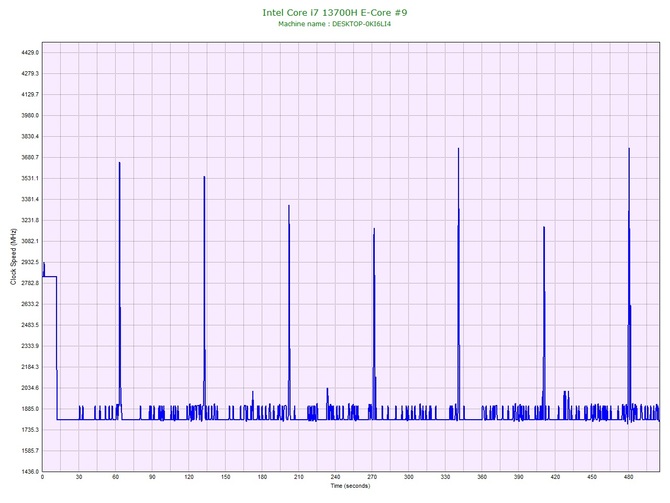Click the 0 tick on time axis
This screenshot has height=503, width=670.
[42, 477]
